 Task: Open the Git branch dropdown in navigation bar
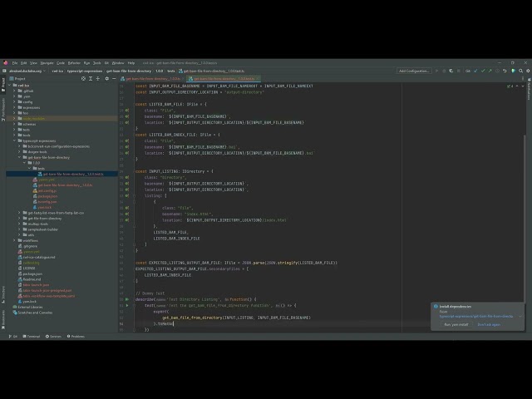[x=27, y=71]
